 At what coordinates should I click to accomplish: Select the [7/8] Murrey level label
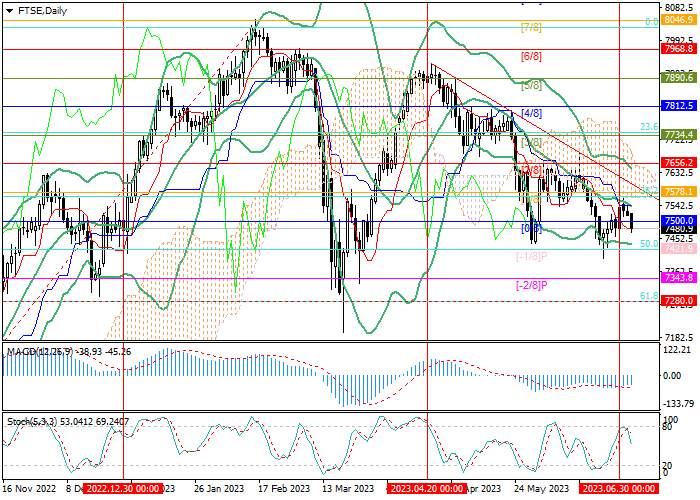click(531, 28)
